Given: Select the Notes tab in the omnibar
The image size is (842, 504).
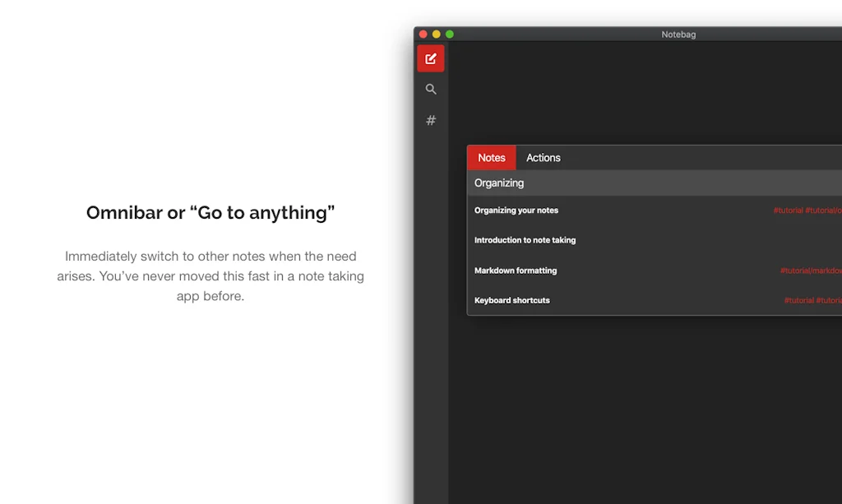Looking at the screenshot, I should click(x=491, y=157).
